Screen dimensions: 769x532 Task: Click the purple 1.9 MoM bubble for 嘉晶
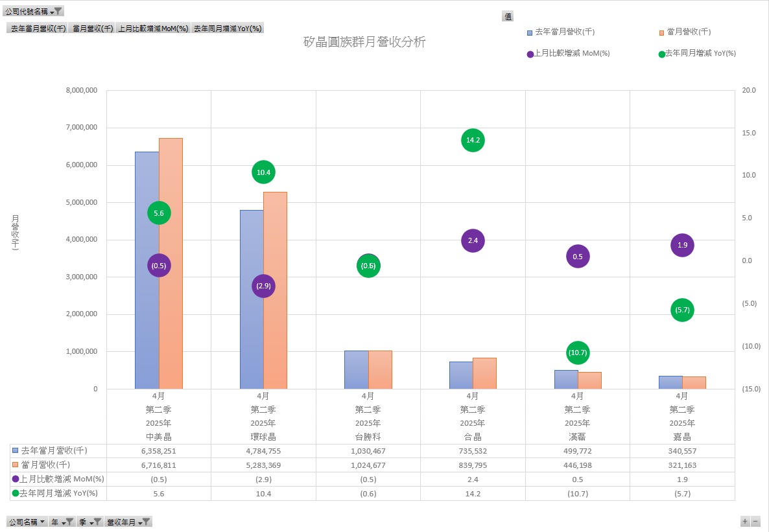682,245
